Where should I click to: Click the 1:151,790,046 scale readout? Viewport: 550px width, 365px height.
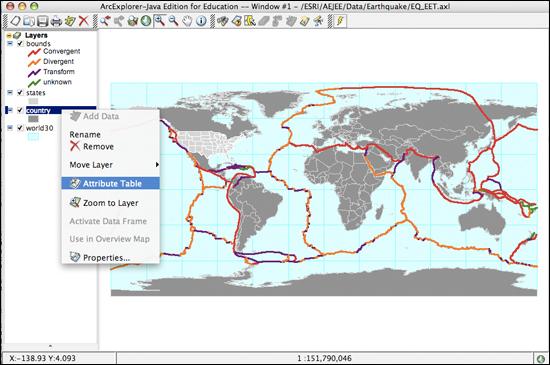point(324,358)
